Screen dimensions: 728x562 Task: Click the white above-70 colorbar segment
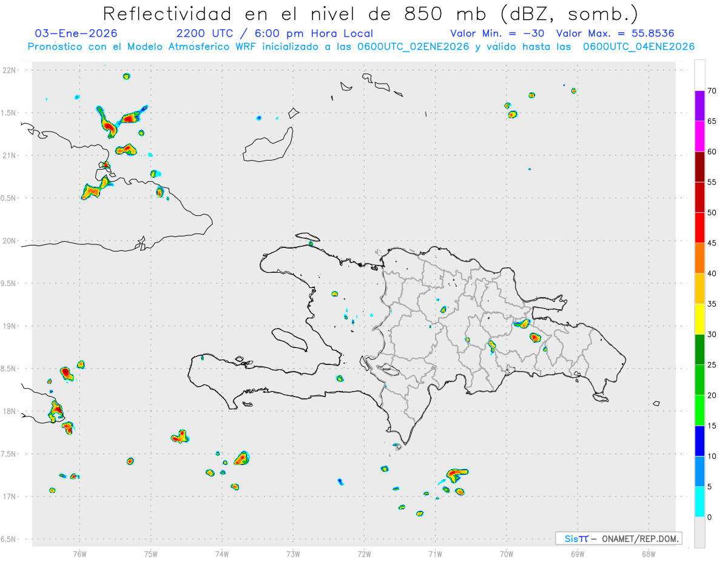699,75
